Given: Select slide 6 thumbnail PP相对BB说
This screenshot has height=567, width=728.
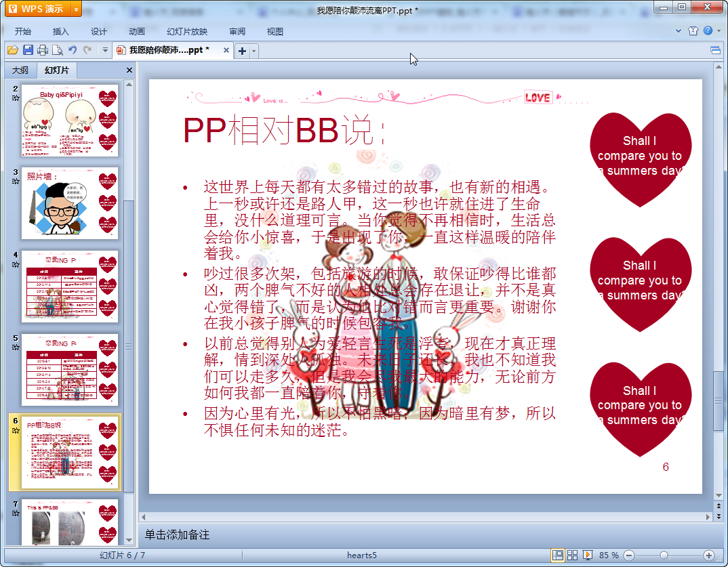Looking at the screenshot, I should 70,453.
